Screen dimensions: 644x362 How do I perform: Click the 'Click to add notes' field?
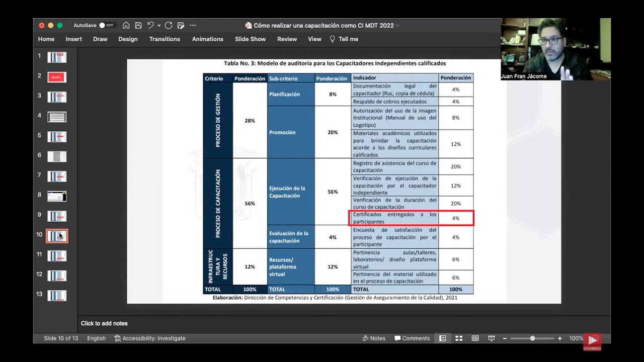point(104,323)
